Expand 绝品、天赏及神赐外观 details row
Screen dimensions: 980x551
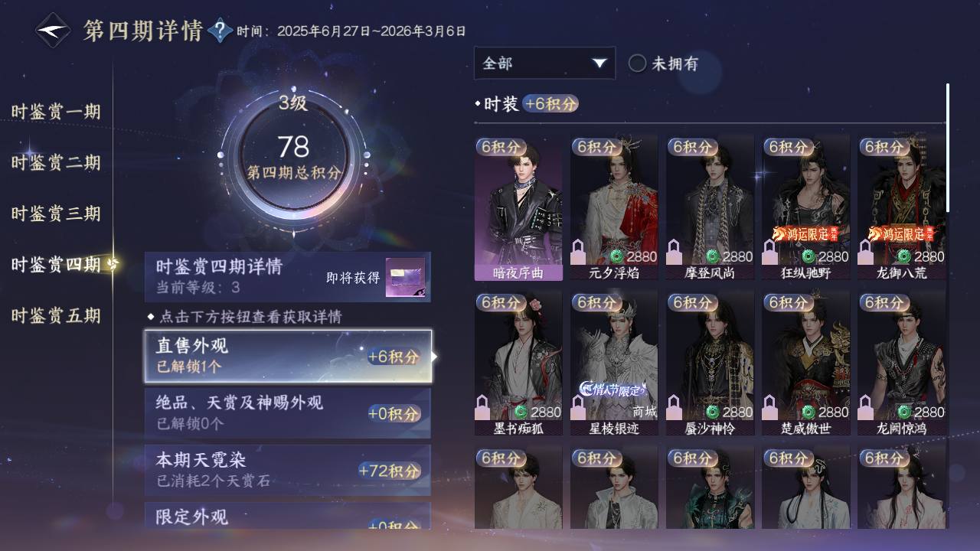[x=288, y=413]
